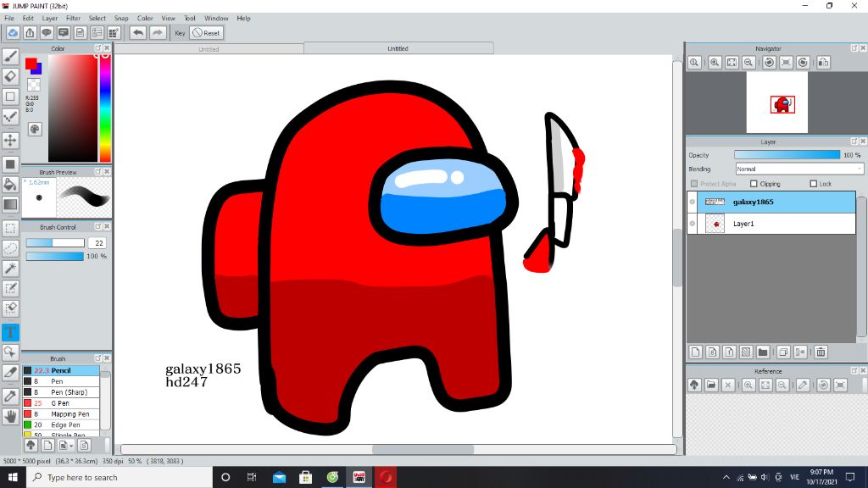
Task: Select the Eraser tool
Action: coord(10,76)
